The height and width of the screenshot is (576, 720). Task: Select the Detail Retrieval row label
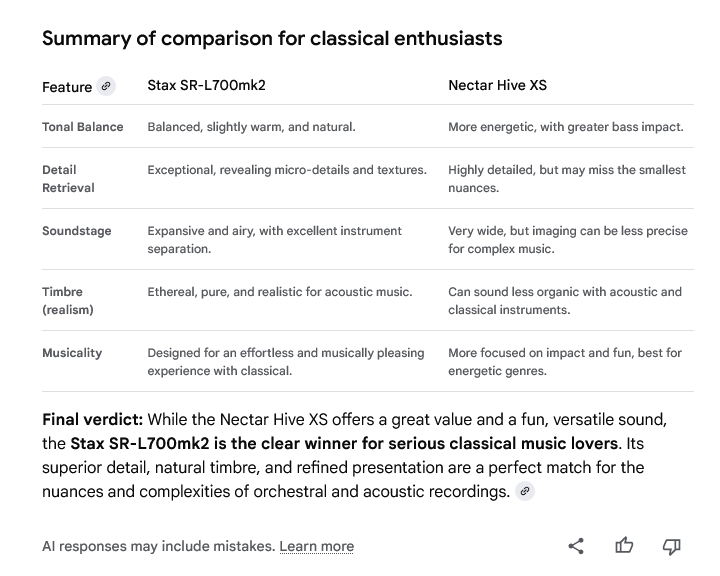[x=68, y=179]
